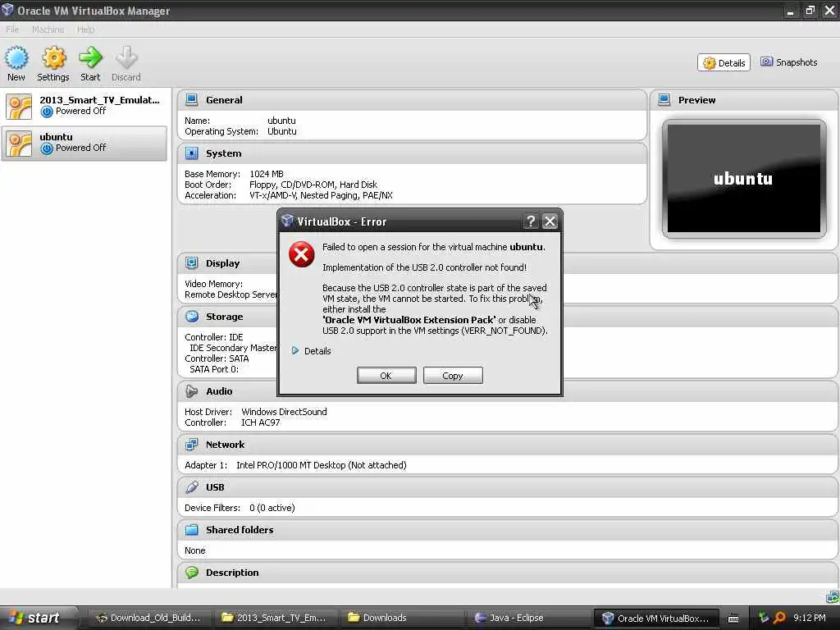Click the Preview panel monitor icon
The width and height of the screenshot is (840, 630).
point(664,99)
